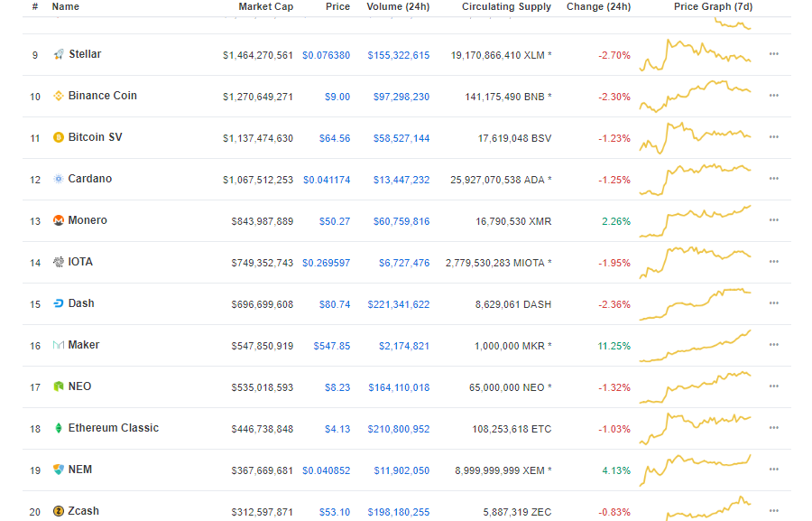
Task: Click the NEO logo icon
Action: 59,386
